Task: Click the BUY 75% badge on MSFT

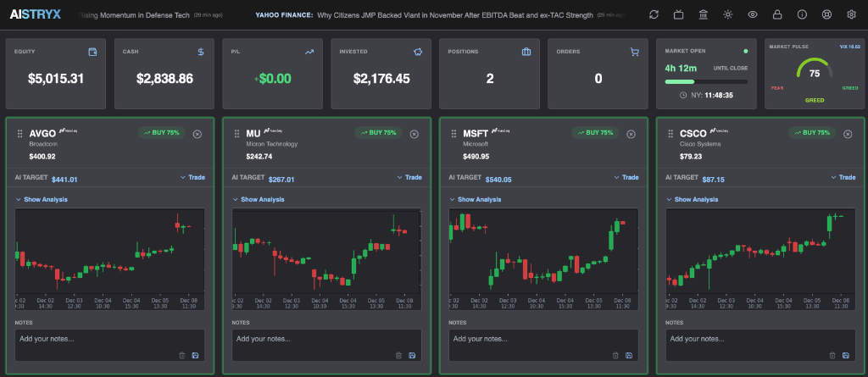Action: coord(596,133)
